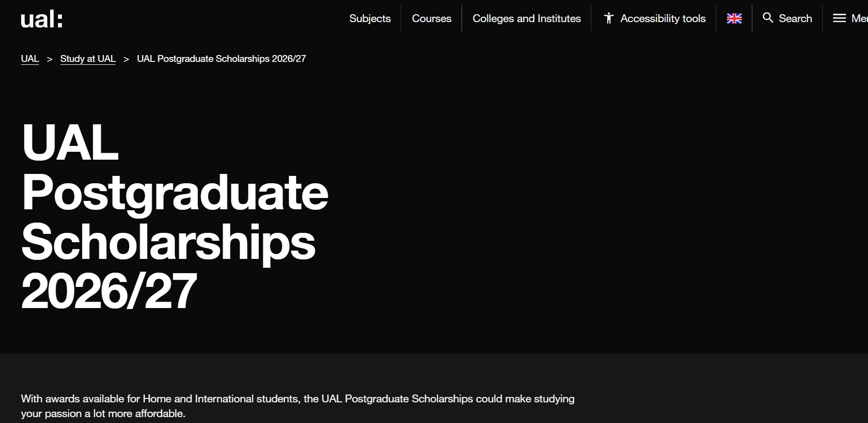Navigate home via the UAL breadcrumb

tap(29, 58)
